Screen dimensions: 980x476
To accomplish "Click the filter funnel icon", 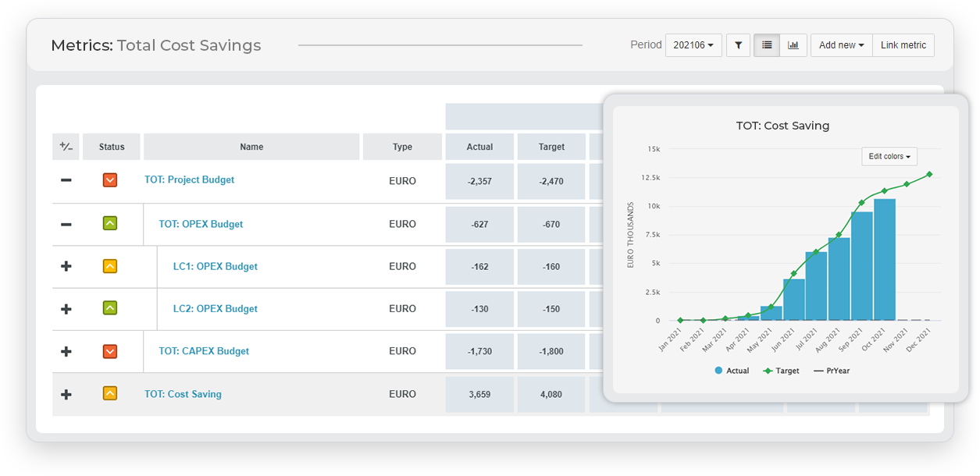I will (738, 45).
